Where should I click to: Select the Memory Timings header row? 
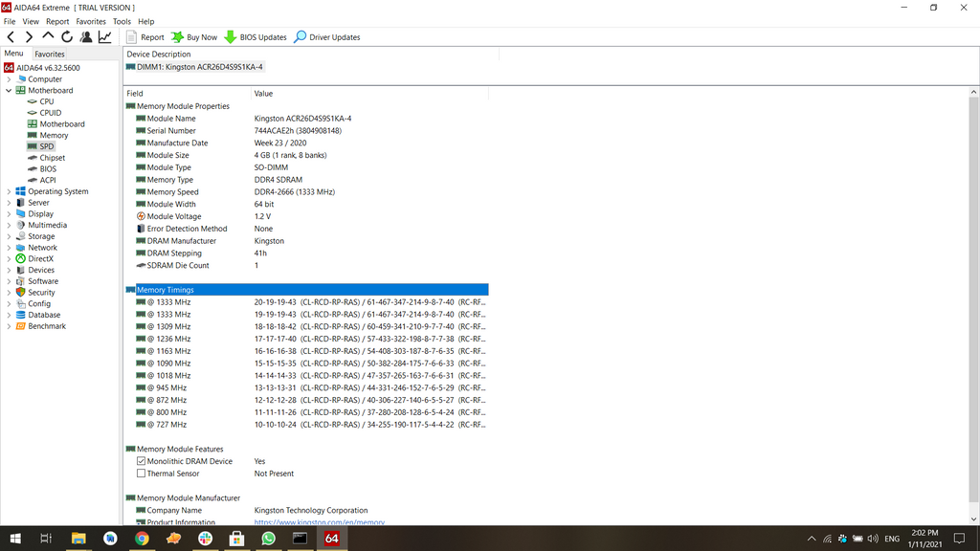click(x=307, y=290)
